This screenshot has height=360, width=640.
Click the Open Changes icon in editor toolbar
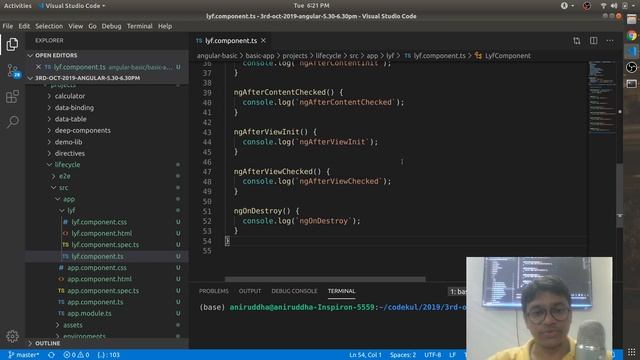click(576, 40)
